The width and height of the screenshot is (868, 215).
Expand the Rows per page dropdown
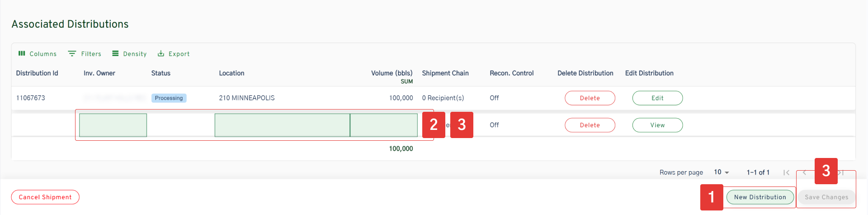[x=721, y=172]
